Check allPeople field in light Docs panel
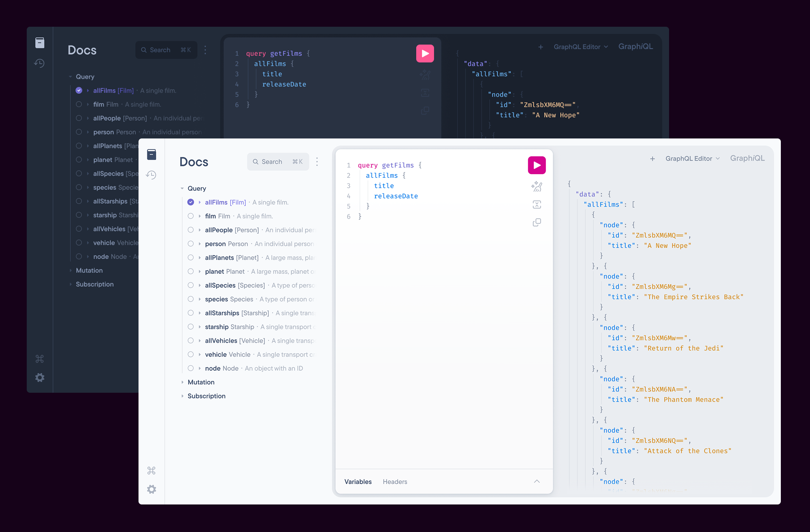The width and height of the screenshot is (810, 532). (x=191, y=230)
